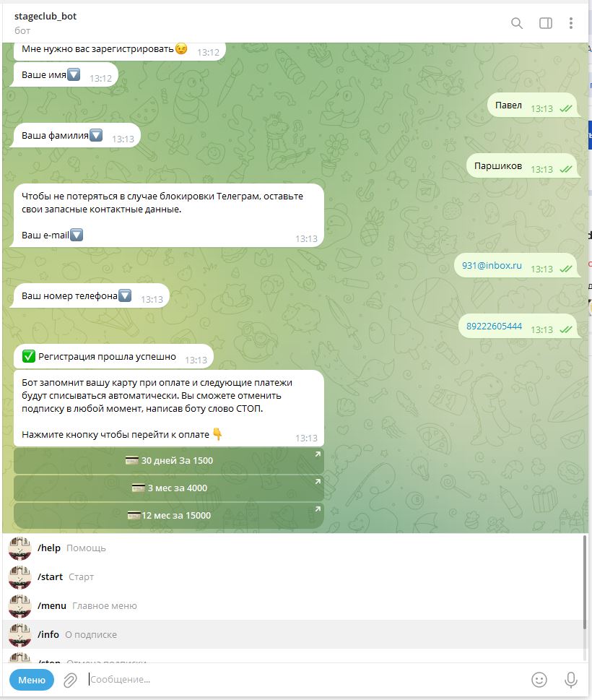Click the /help bot avatar icon

click(20, 548)
